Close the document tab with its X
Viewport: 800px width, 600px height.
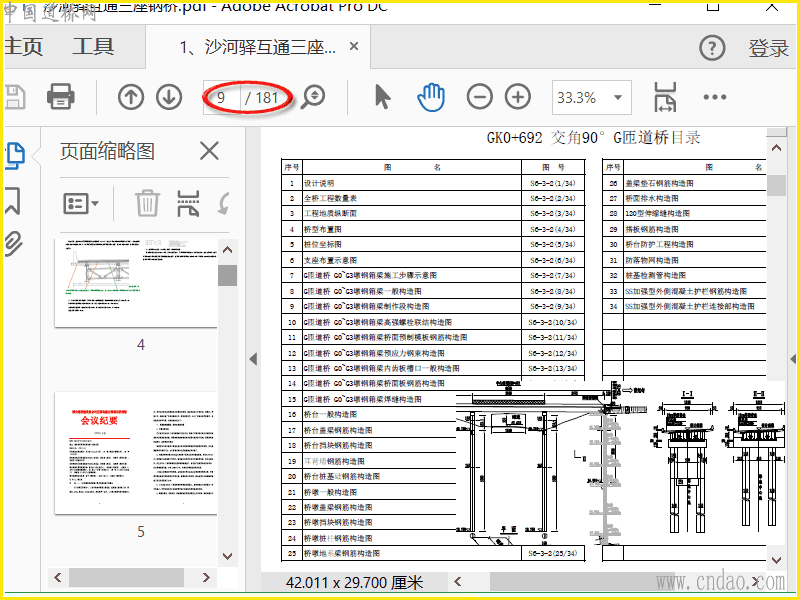(354, 46)
